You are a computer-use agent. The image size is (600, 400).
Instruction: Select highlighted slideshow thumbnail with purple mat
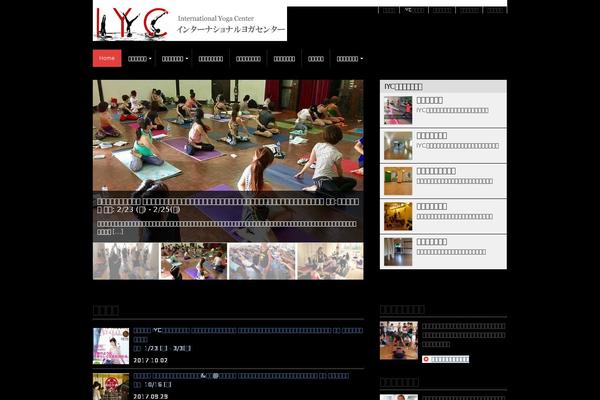(x=193, y=261)
